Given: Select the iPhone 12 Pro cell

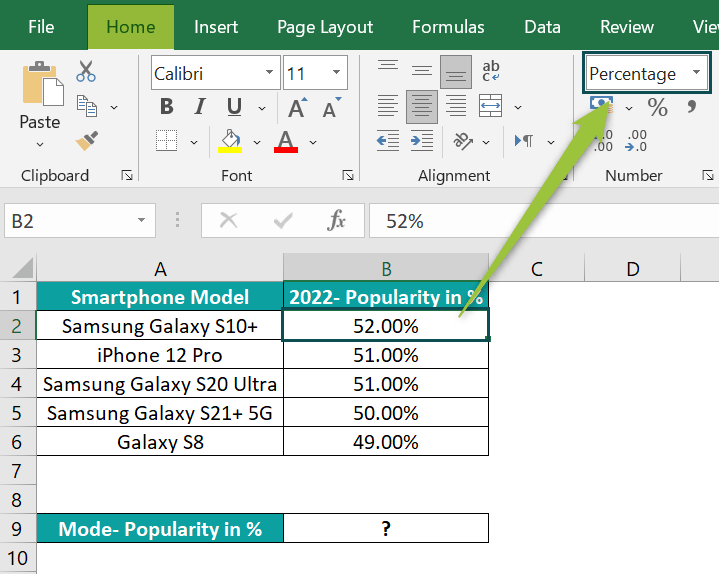Looking at the screenshot, I should coord(160,355).
